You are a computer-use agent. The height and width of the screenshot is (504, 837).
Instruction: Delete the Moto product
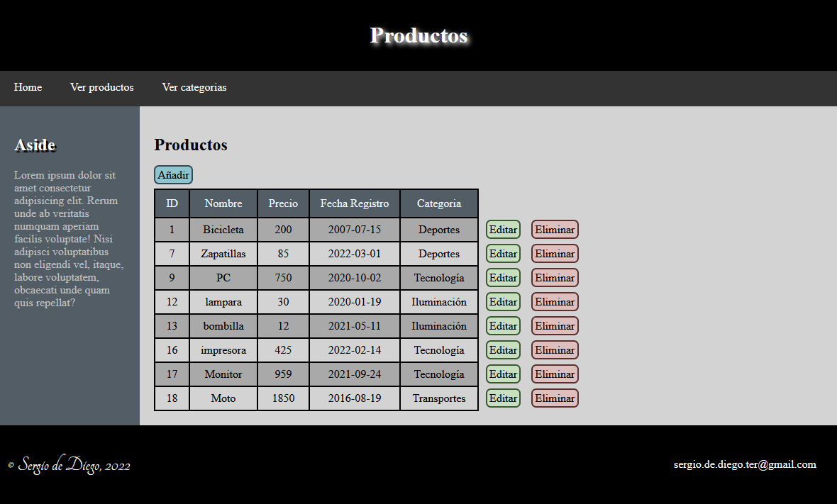click(555, 398)
